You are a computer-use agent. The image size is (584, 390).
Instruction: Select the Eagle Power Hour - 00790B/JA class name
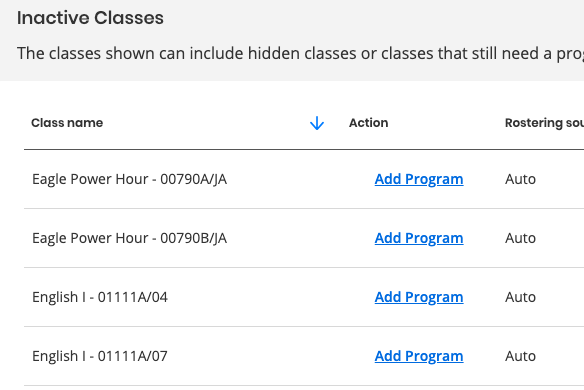pos(129,238)
